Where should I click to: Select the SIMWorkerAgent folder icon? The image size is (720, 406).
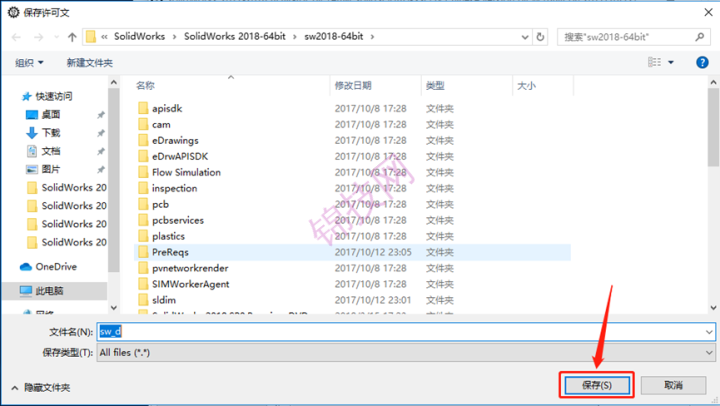click(143, 284)
